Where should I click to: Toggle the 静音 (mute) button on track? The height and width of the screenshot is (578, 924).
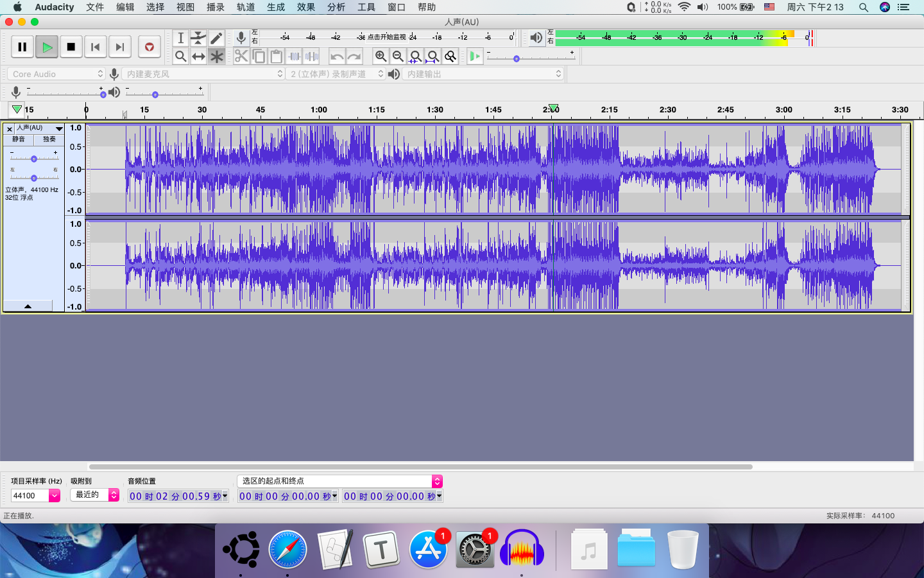point(19,139)
